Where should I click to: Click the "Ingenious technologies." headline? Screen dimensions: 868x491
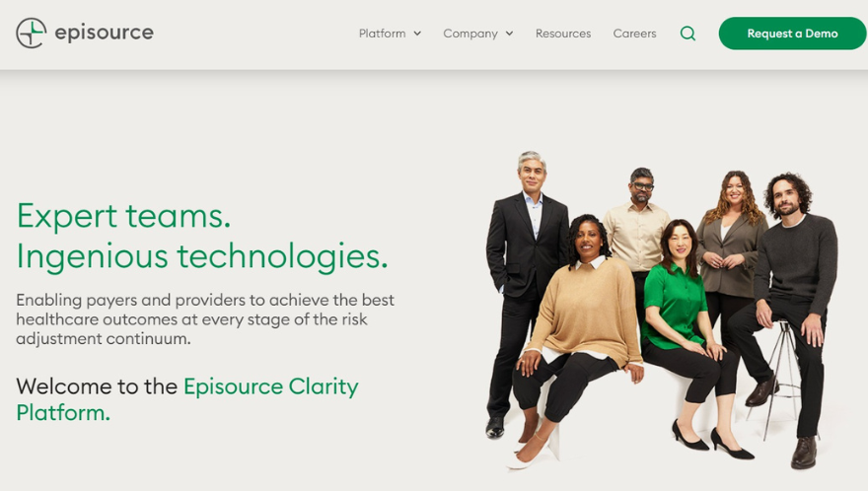[202, 256]
